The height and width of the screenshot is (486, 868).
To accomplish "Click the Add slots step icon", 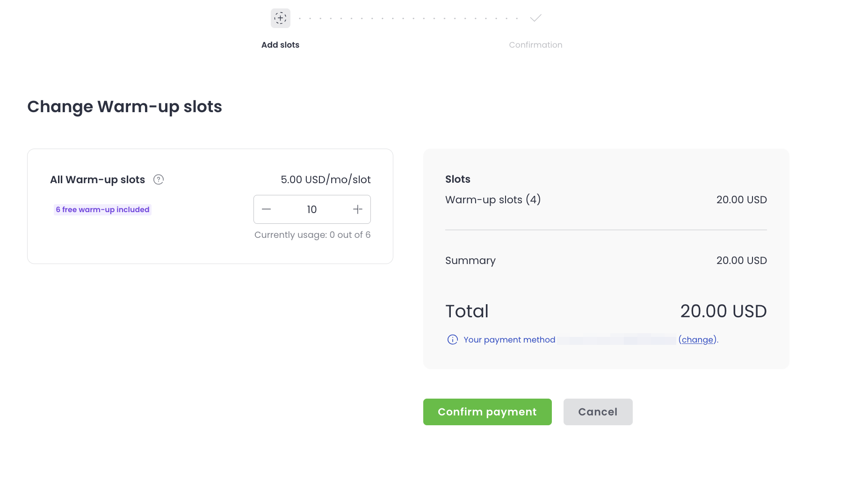I will 281,18.
